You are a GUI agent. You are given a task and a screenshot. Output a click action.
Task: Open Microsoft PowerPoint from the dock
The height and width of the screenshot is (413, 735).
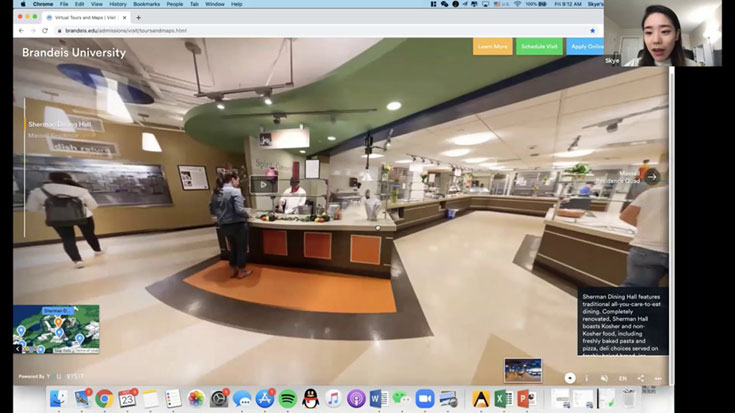[526, 399]
